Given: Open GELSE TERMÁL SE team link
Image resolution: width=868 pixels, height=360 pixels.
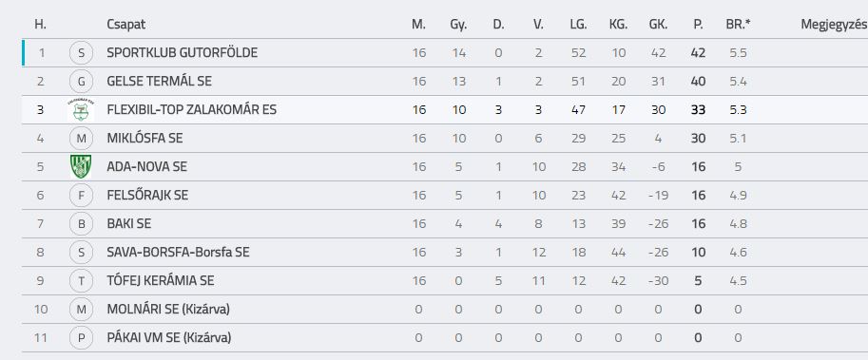Looking at the screenshot, I should pyautogui.click(x=160, y=82).
